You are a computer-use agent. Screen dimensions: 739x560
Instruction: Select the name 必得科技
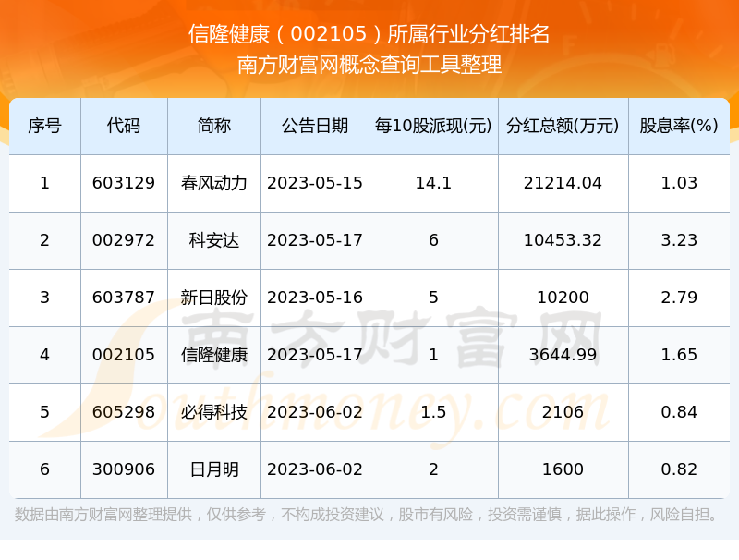(x=214, y=412)
